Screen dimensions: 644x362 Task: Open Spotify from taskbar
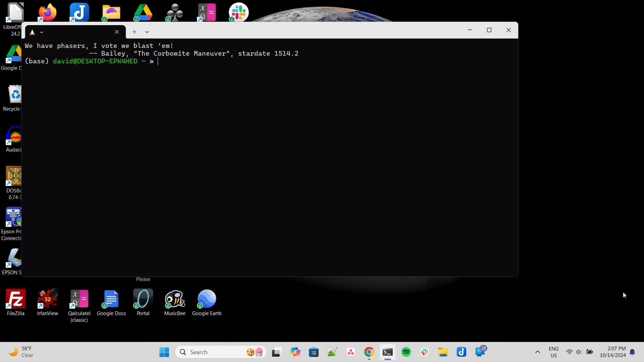[x=406, y=352]
